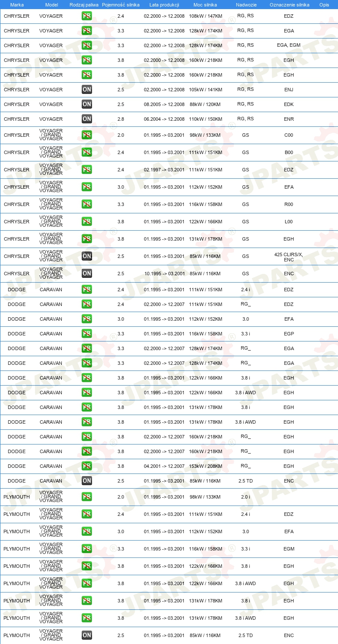Select the 2.5 TD body cell in the Dodge Caravan row
Viewport: 338px width, 644px height.
coord(246,481)
